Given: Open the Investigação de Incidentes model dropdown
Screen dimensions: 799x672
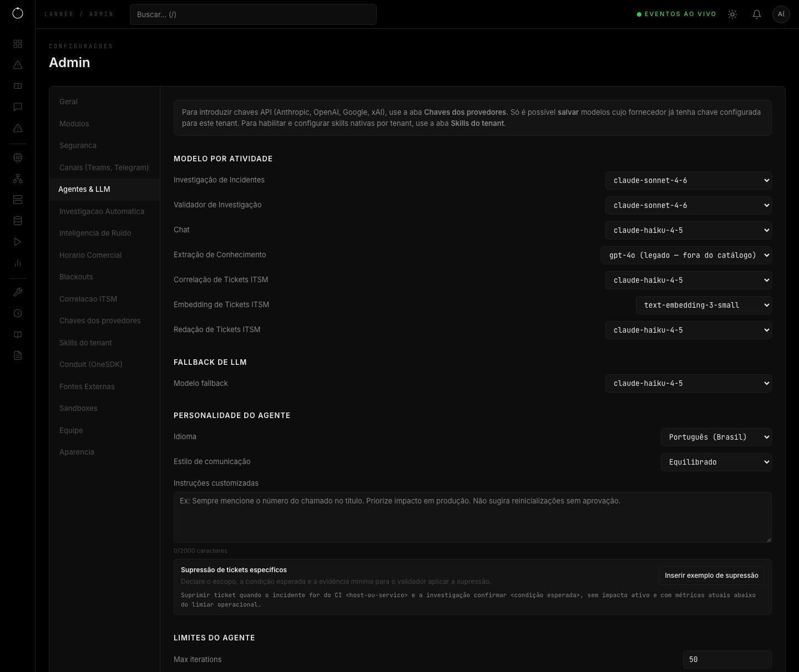Looking at the screenshot, I should pos(689,180).
